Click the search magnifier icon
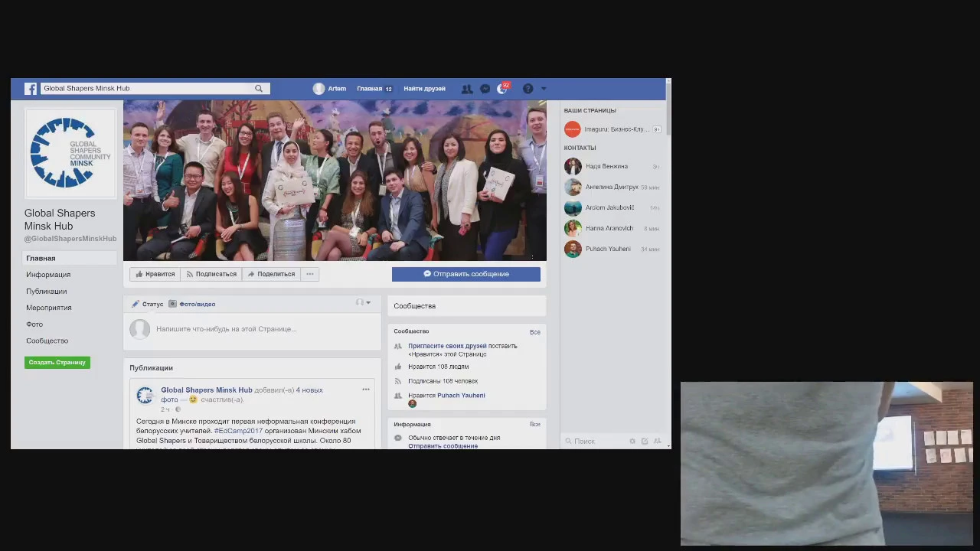Image resolution: width=980 pixels, height=551 pixels. [259, 89]
